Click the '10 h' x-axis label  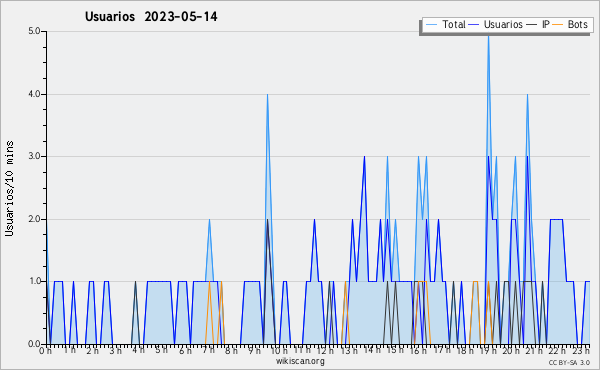tap(278, 351)
